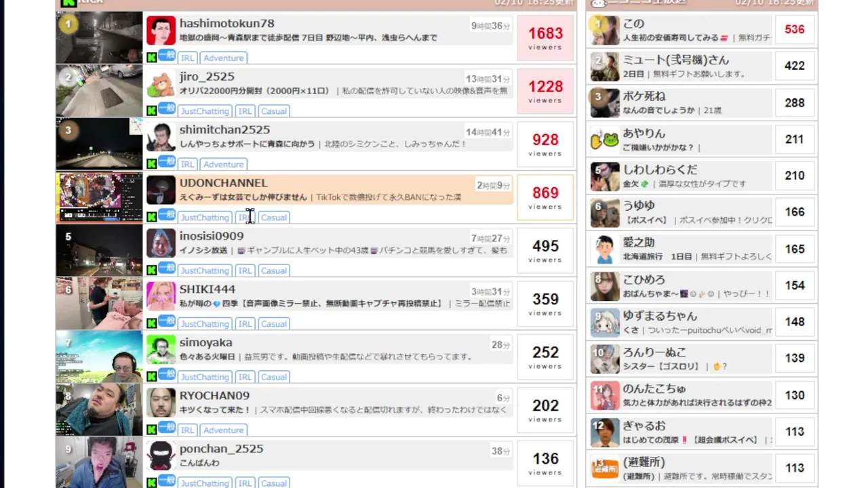Click あやりん frog avatar
Viewport: 868px width, 488px height.
604,140
